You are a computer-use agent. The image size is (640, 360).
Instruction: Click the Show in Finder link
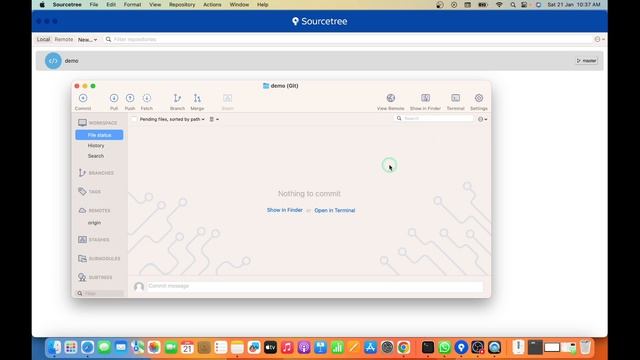pyautogui.click(x=284, y=210)
